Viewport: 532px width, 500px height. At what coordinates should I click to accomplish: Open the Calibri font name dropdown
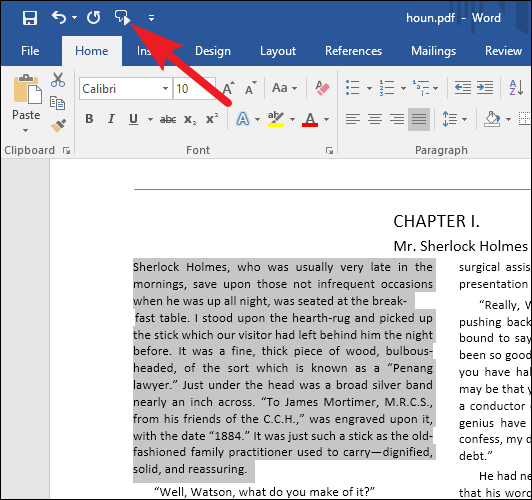[x=165, y=89]
